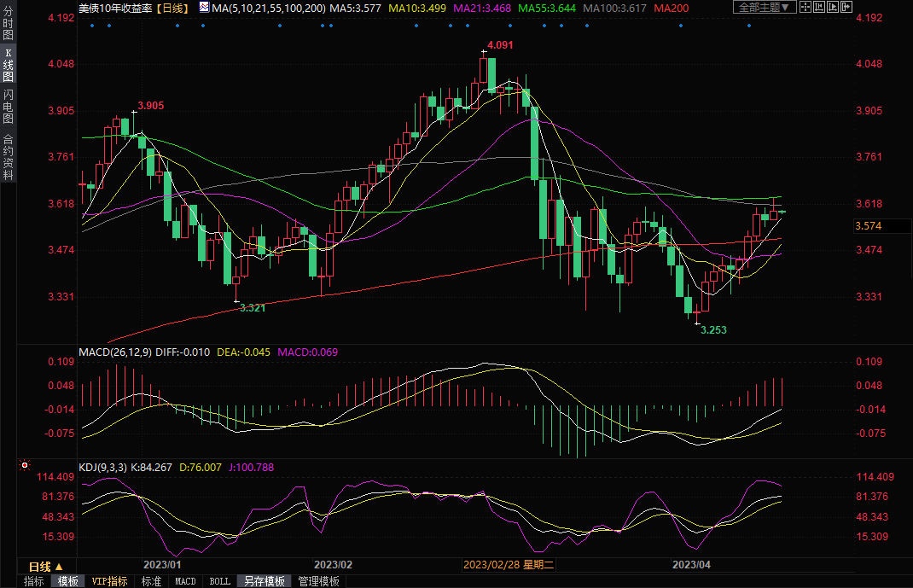This screenshot has width=913, height=588.
Task: Show the 合约资料 side tab
Action: 8,156
